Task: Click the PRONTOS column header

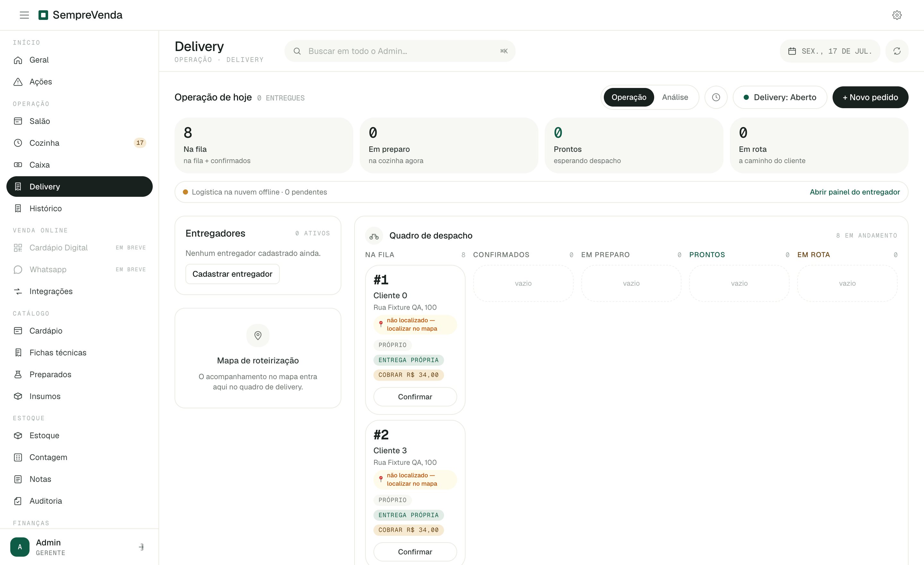Action: 707,255
